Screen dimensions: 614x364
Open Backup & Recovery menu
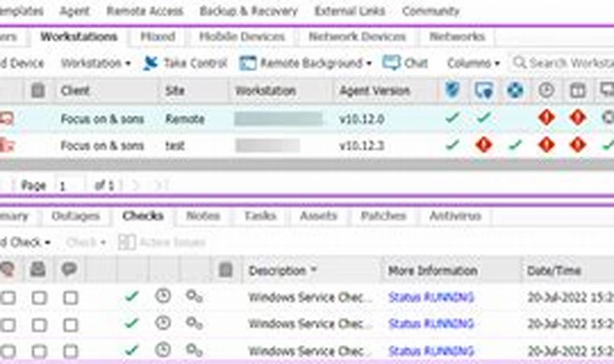click(x=248, y=11)
